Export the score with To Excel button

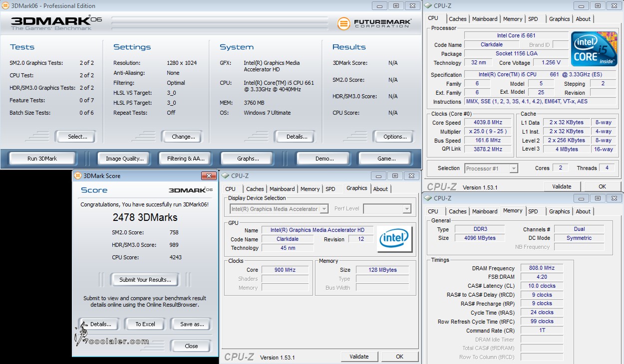click(x=145, y=324)
